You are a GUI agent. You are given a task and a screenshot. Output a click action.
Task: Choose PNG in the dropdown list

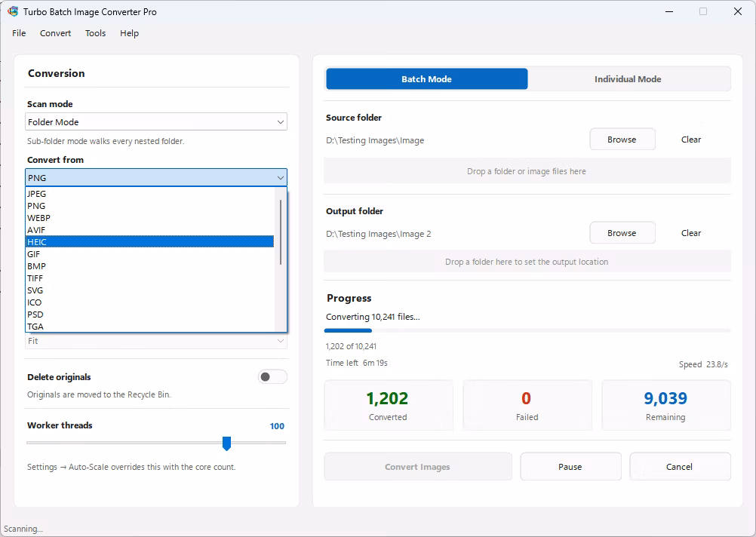pyautogui.click(x=149, y=206)
